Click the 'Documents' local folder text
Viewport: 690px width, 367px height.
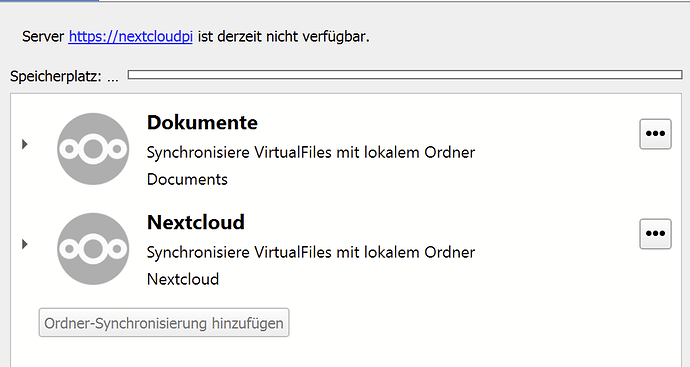click(x=187, y=180)
